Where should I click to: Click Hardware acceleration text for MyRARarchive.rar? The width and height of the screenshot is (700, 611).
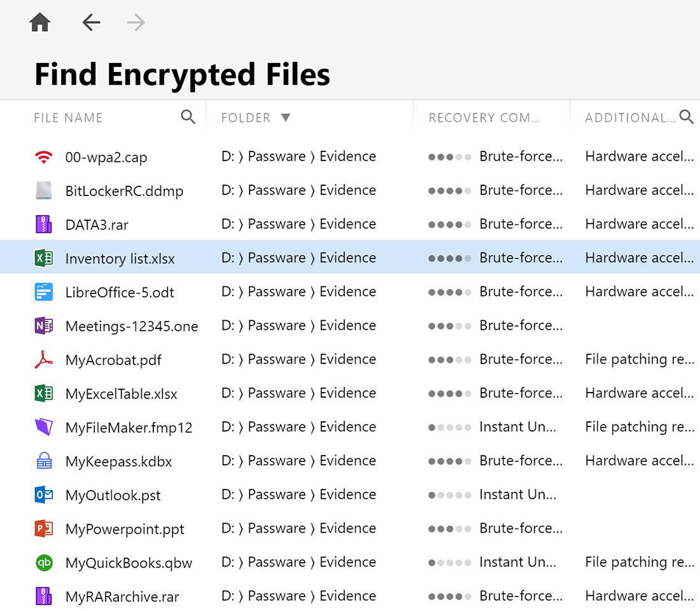click(x=639, y=596)
